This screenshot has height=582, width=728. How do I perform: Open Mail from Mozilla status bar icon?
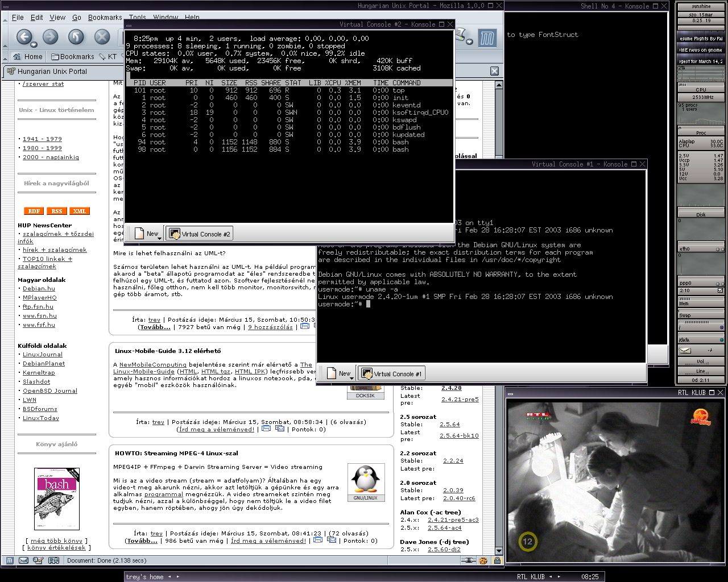tap(24, 560)
